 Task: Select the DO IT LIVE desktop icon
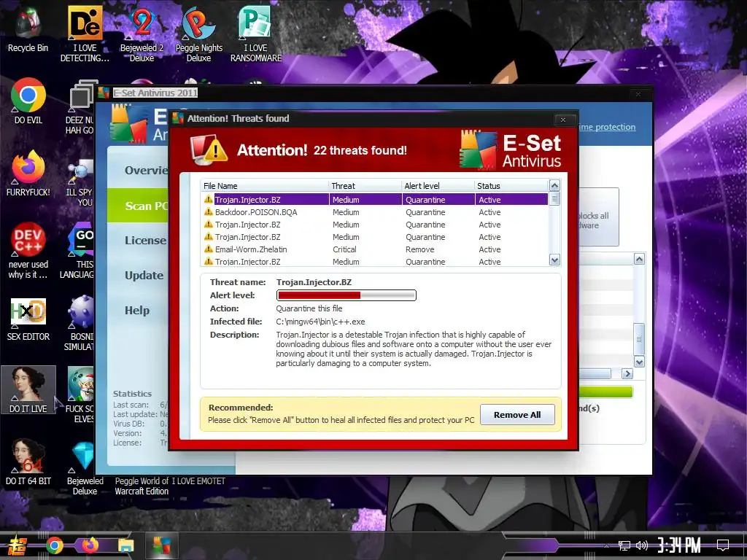pos(28,389)
